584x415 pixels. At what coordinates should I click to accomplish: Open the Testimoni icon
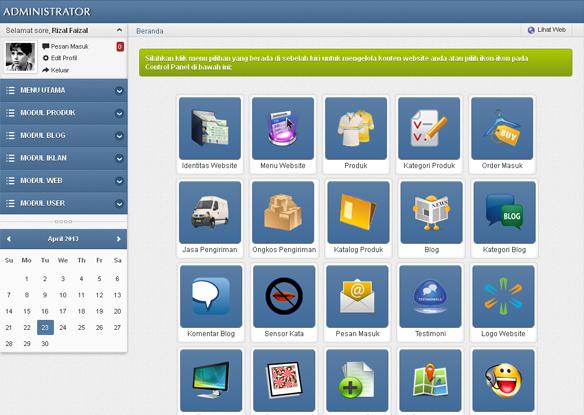click(430, 297)
